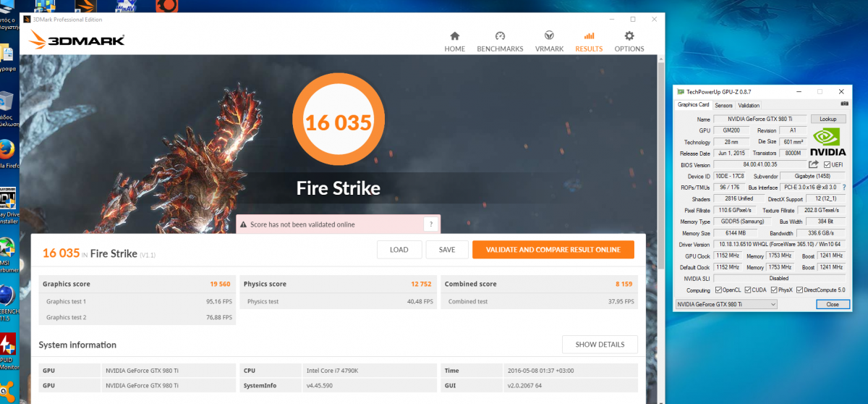Click 'Score has not been validated online' message

tap(302, 224)
